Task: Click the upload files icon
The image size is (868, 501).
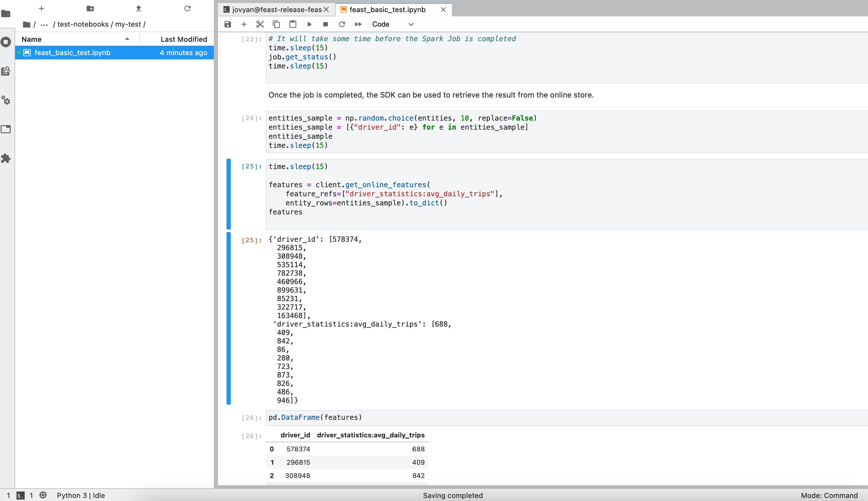Action: click(139, 8)
